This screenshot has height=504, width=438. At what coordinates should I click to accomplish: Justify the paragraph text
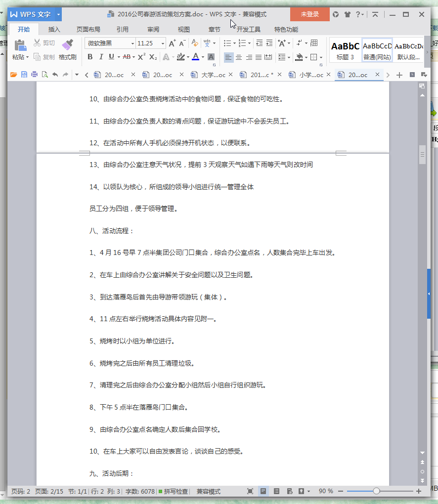click(259, 57)
